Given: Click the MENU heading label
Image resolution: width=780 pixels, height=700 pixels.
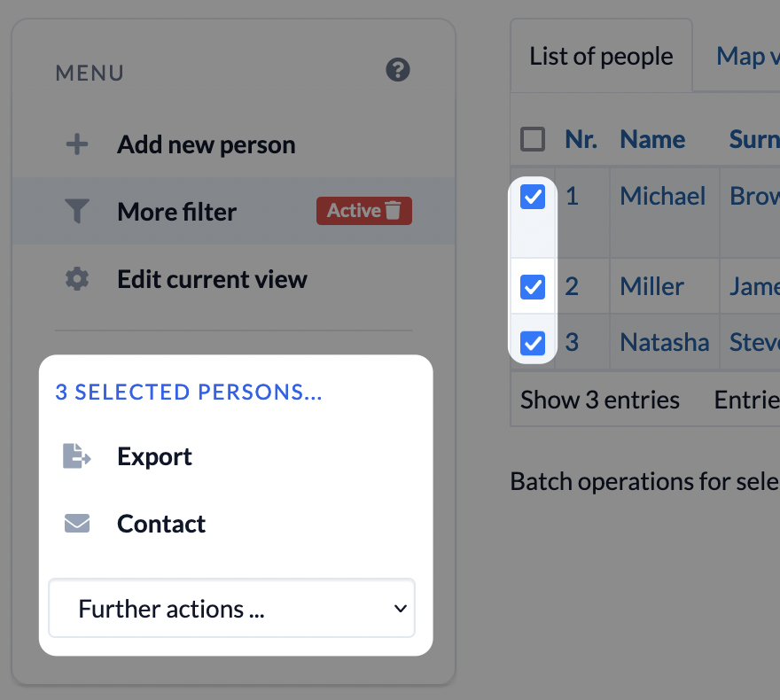Looking at the screenshot, I should 90,73.
